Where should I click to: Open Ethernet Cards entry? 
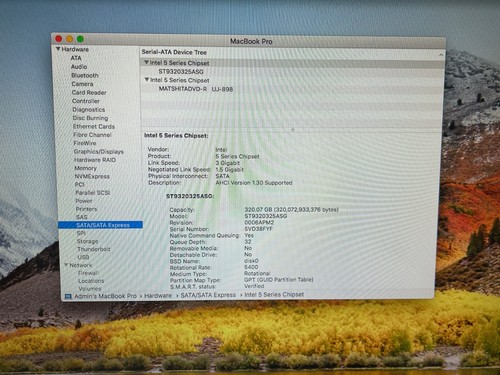[x=94, y=127]
